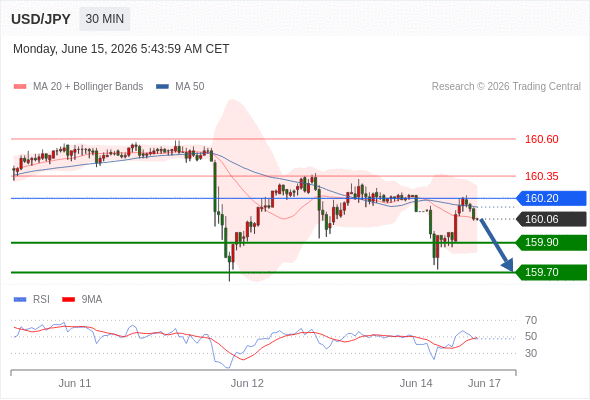
Task: Click the 160.35 resistance label
Action: point(541,176)
